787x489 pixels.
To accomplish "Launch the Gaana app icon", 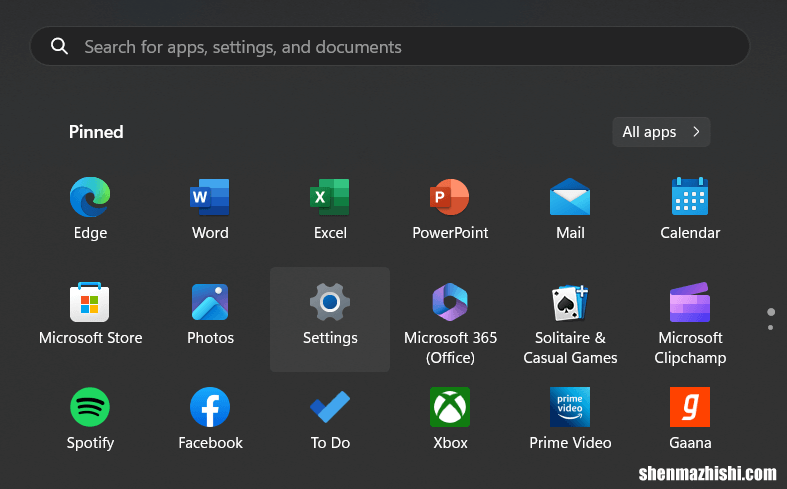I will 690,407.
